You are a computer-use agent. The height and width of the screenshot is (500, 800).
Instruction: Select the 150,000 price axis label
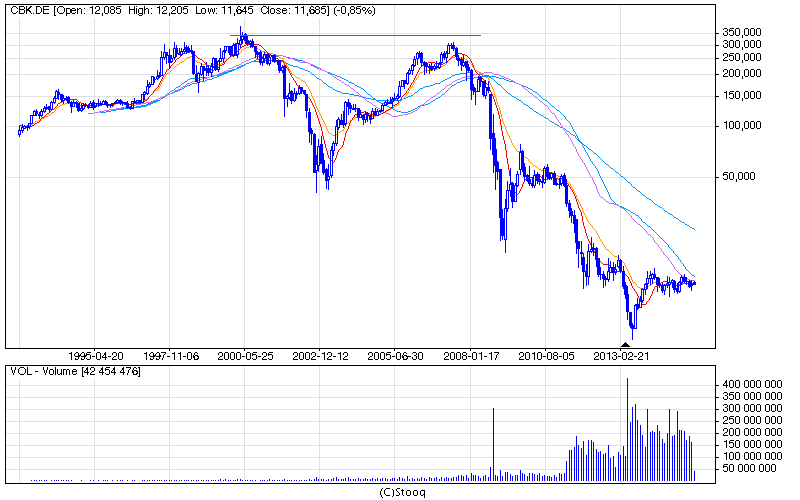pyautogui.click(x=741, y=96)
